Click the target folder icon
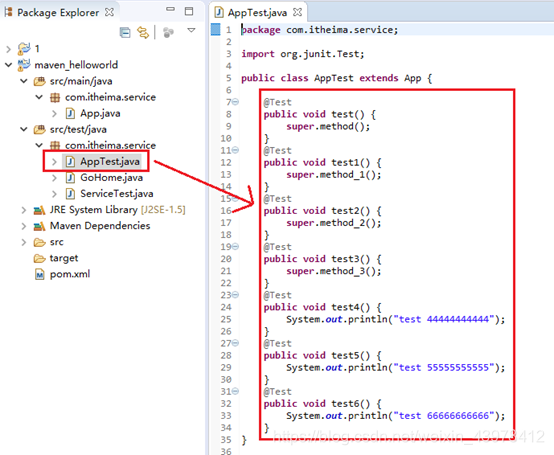Viewport: 554px width, 455px height. click(39, 259)
